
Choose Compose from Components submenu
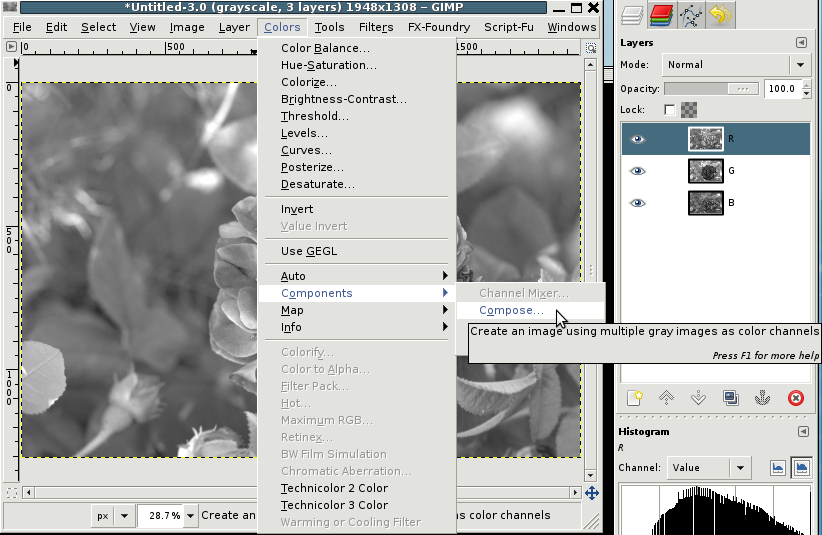531,310
